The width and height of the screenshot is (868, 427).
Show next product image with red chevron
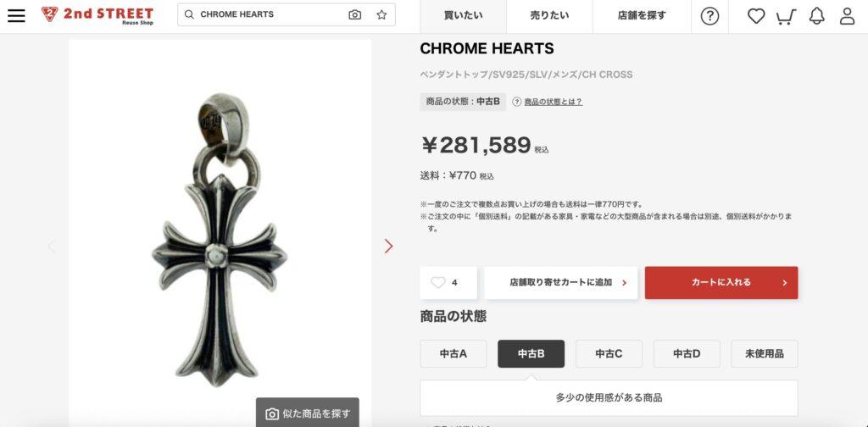click(388, 247)
